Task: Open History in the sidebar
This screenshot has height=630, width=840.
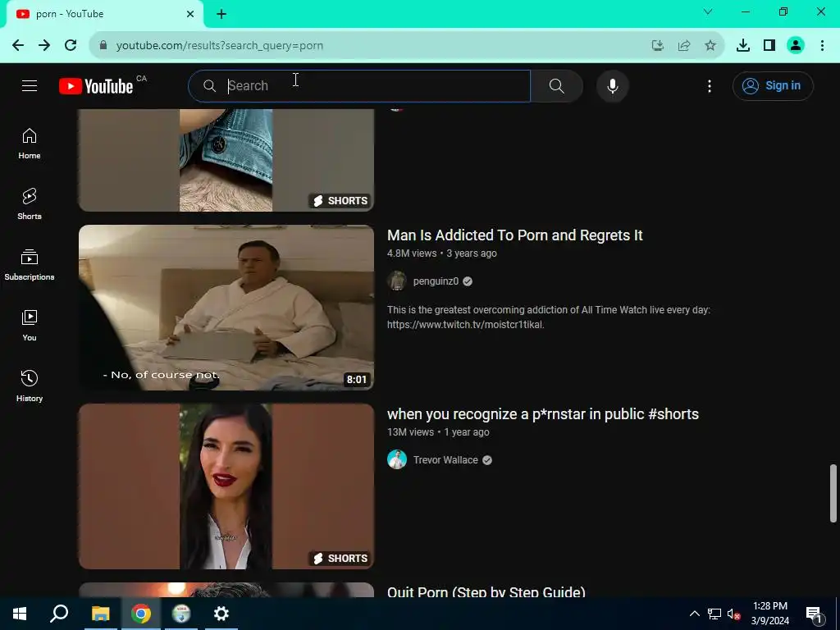Action: click(30, 386)
